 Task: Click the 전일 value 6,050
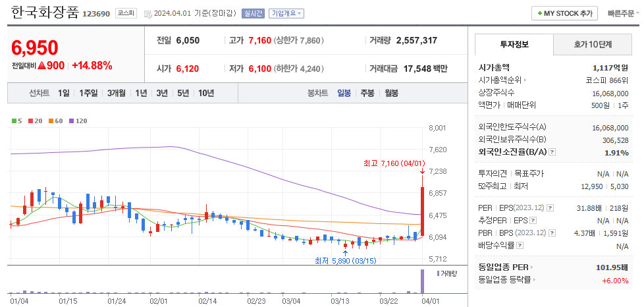click(188, 40)
